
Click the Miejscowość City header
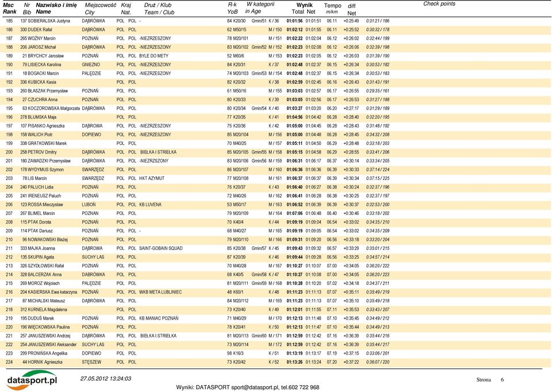[x=100, y=9]
